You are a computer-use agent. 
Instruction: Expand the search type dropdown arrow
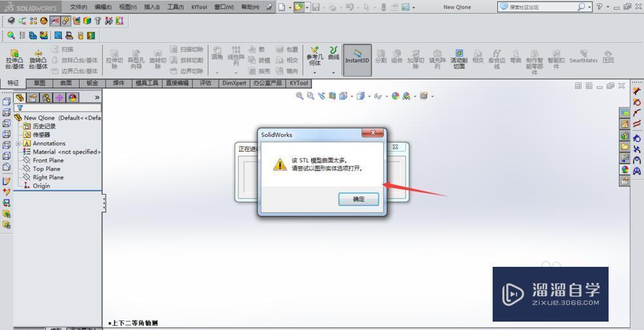pyautogui.click(x=590, y=7)
